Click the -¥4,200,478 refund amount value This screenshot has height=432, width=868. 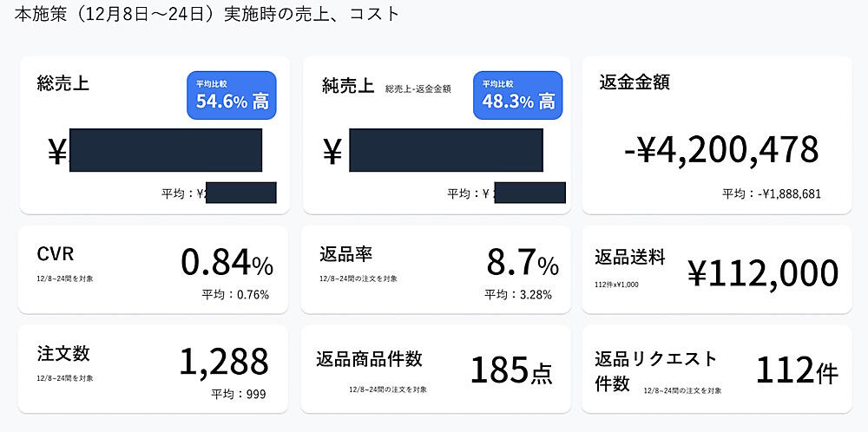tap(721, 149)
